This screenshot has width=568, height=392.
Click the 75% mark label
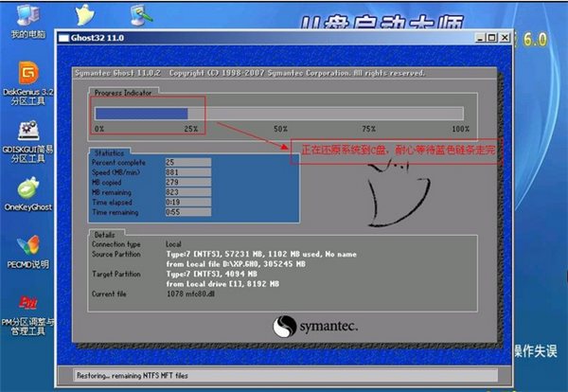click(x=368, y=129)
